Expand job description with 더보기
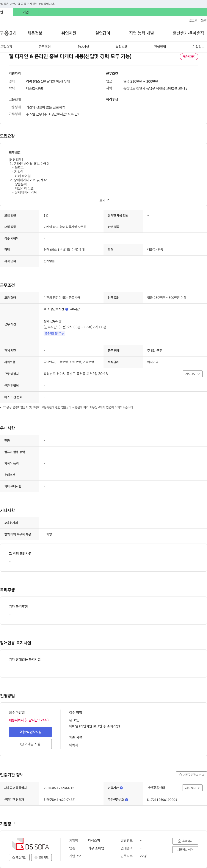Viewport: 207px width, 868px height. click(x=103, y=200)
